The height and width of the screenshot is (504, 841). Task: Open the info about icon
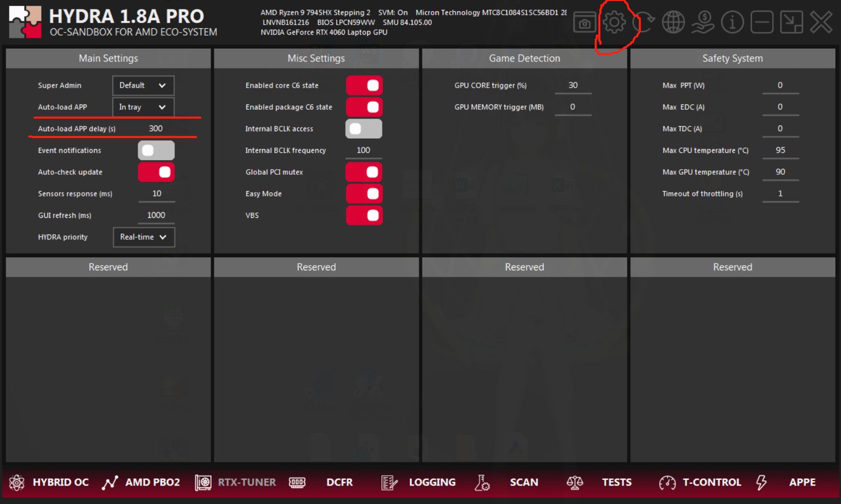coord(732,23)
